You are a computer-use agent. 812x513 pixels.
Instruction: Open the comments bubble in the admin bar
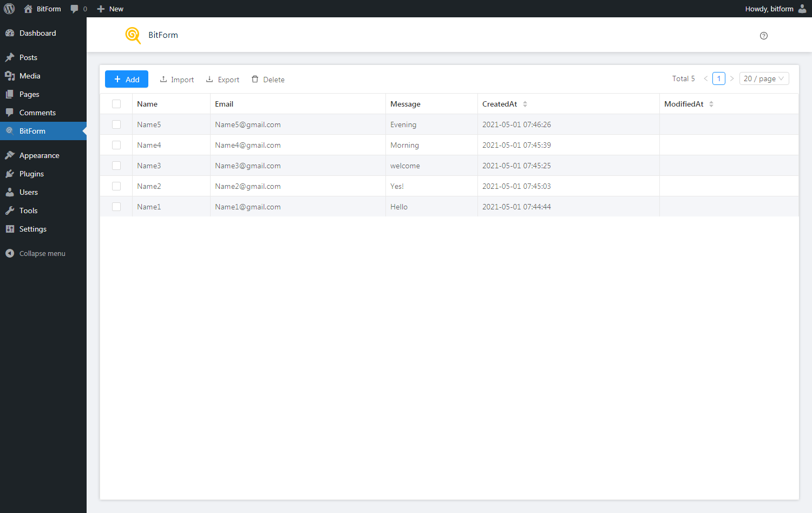(x=78, y=9)
